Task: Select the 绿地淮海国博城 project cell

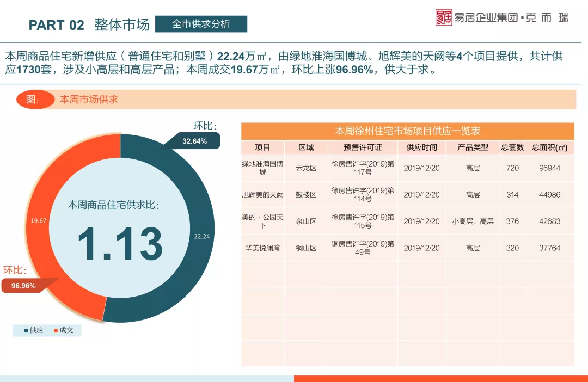Action: [x=262, y=168]
